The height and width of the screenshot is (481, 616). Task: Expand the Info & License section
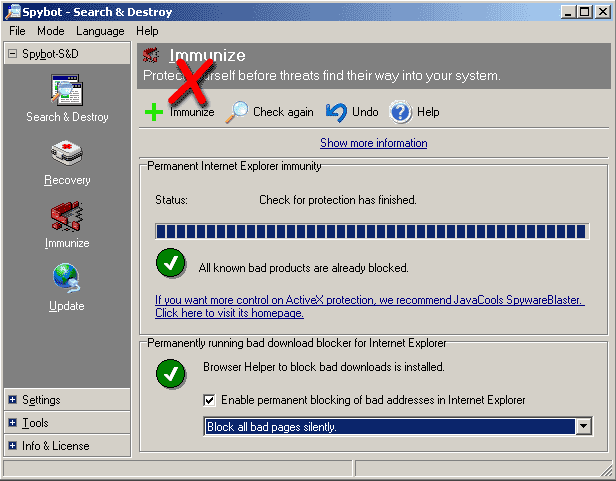[x=13, y=446]
